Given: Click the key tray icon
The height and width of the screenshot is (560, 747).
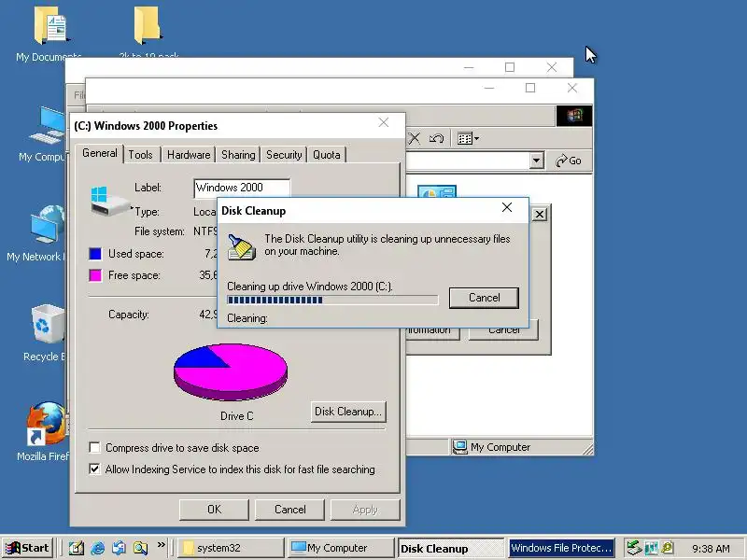Looking at the screenshot, I should (667, 548).
